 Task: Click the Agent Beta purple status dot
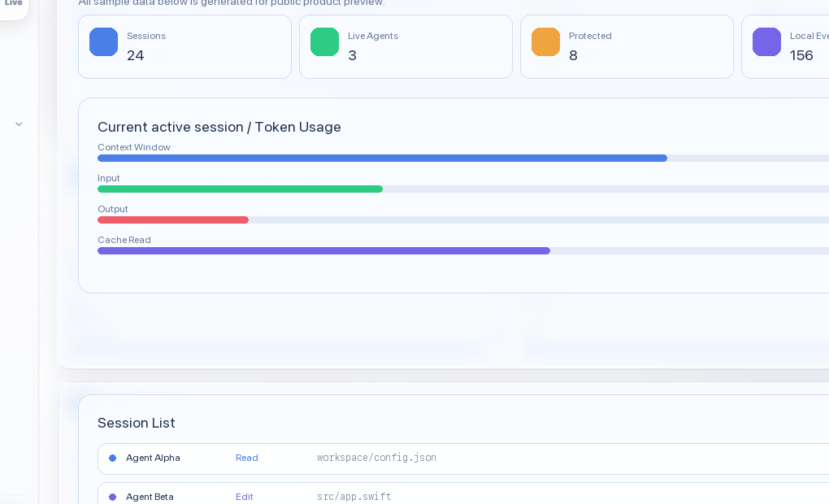[x=113, y=497]
